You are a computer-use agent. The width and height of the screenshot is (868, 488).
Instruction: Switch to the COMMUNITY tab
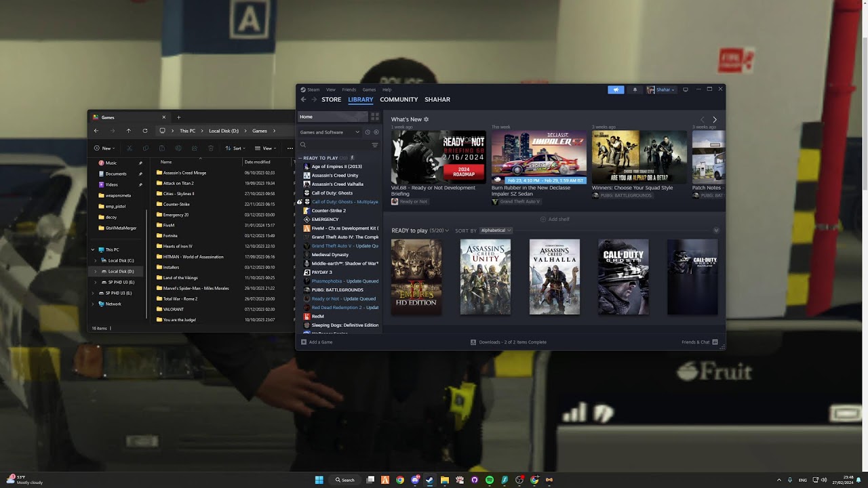click(399, 100)
